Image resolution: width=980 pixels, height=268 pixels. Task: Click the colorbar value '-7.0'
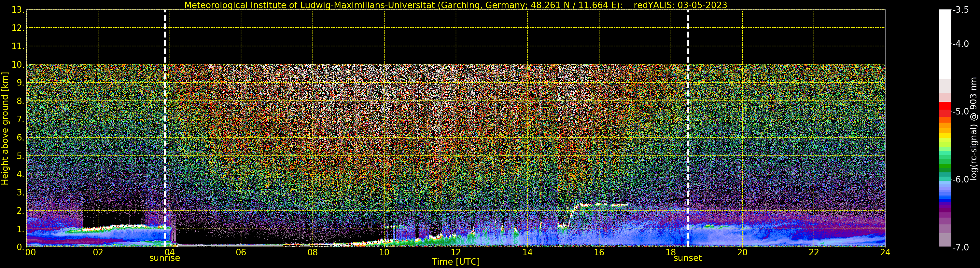point(961,247)
